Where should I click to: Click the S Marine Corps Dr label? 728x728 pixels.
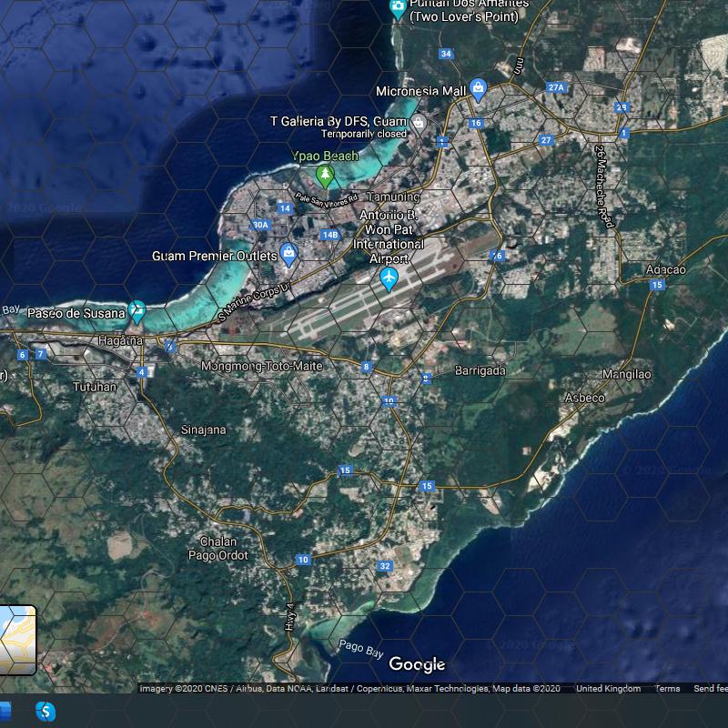(x=255, y=301)
